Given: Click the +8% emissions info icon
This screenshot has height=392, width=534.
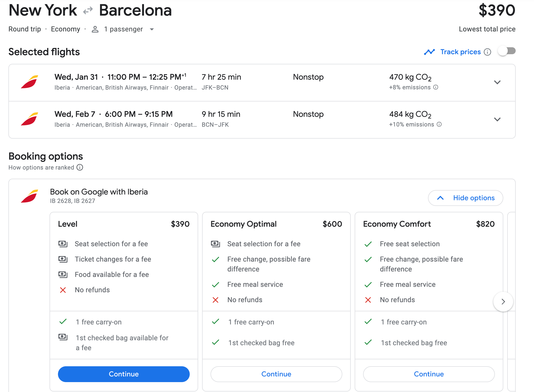Looking at the screenshot, I should pyautogui.click(x=436, y=87).
